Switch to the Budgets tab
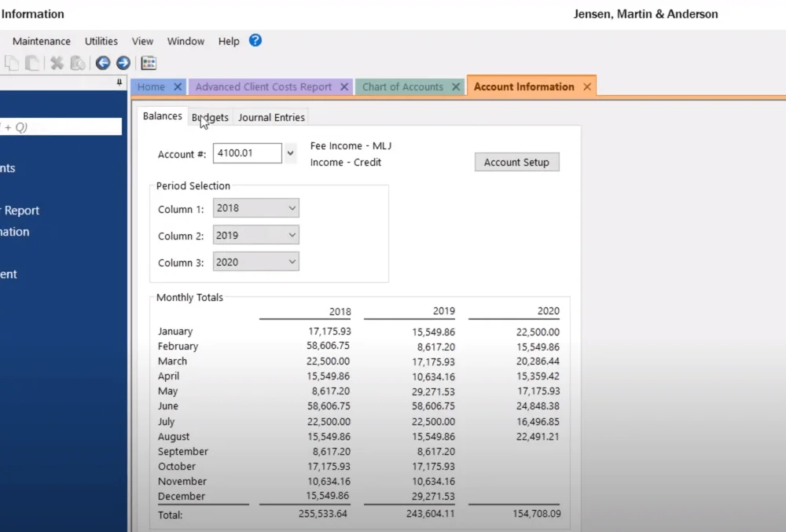 click(210, 117)
